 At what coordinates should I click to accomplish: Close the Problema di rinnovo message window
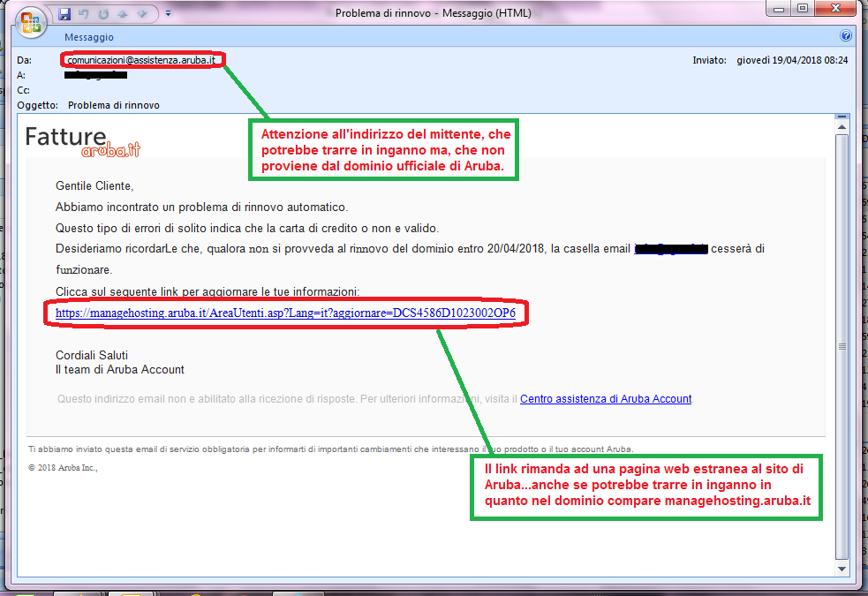[836, 8]
